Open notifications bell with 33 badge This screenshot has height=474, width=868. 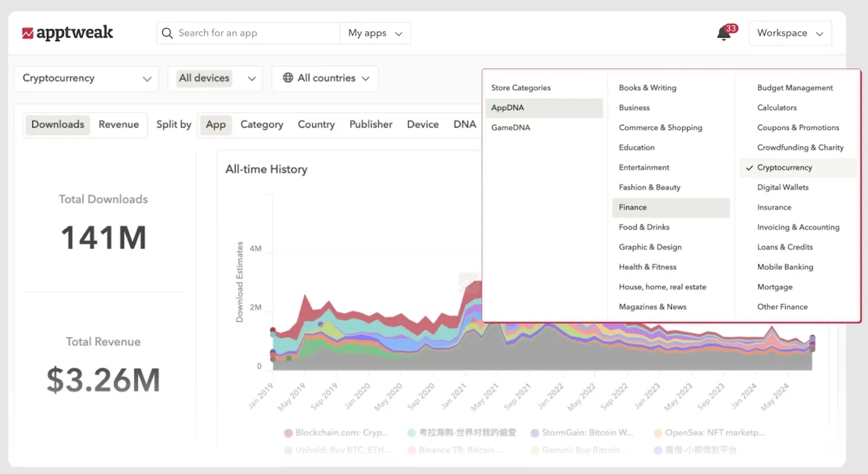pyautogui.click(x=724, y=33)
